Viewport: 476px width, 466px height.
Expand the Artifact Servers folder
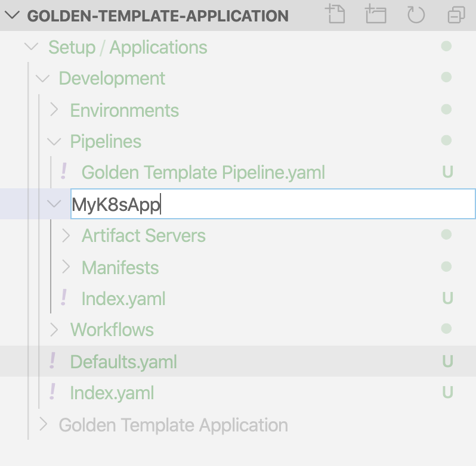click(66, 235)
